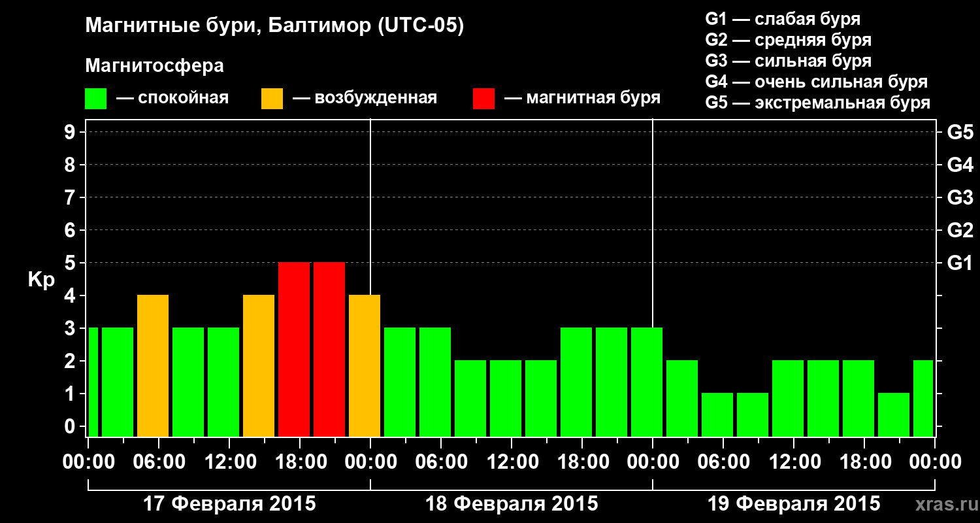Click the '19 Февраля 2015' date label
Viewport: 980px width, 523px height.
coord(794,504)
